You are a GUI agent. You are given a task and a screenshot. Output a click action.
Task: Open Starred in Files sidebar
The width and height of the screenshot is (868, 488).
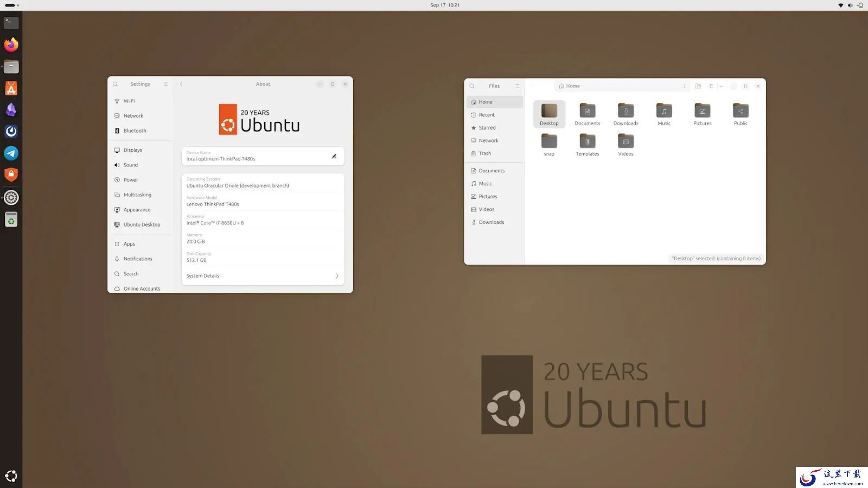coord(495,128)
